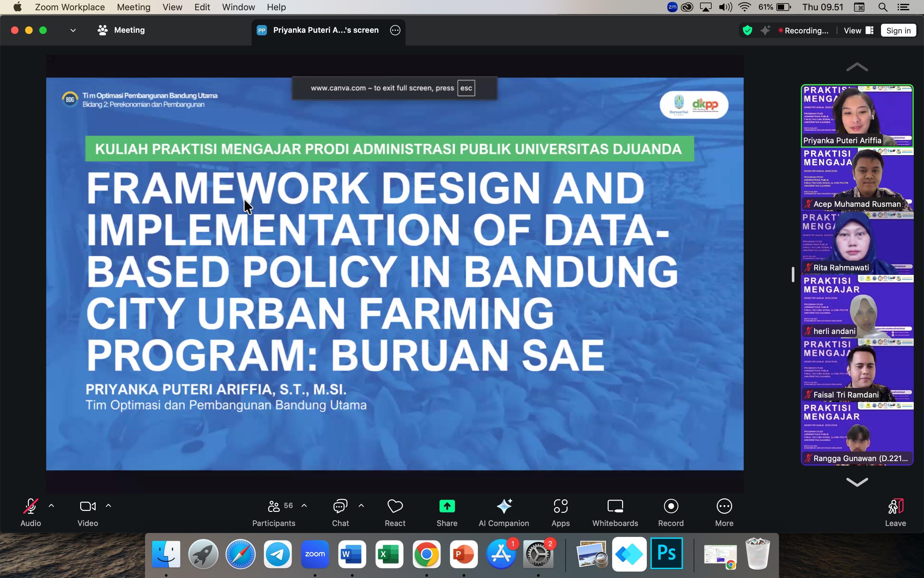Open Whiteboards
This screenshot has height=578, width=924.
pyautogui.click(x=615, y=512)
